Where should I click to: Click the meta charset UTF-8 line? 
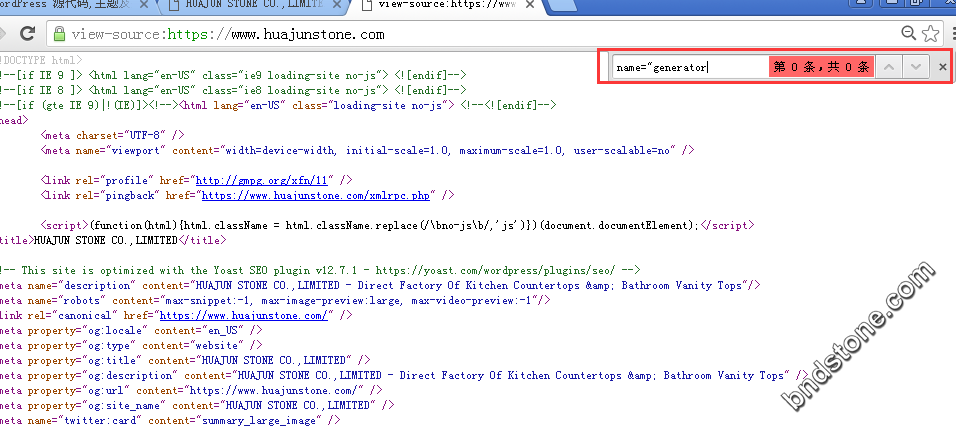click(112, 135)
